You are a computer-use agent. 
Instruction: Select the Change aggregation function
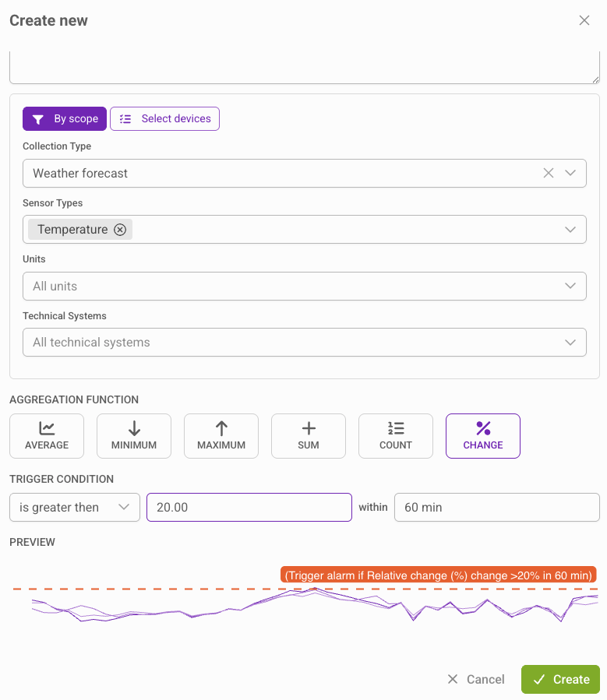tap(482, 436)
